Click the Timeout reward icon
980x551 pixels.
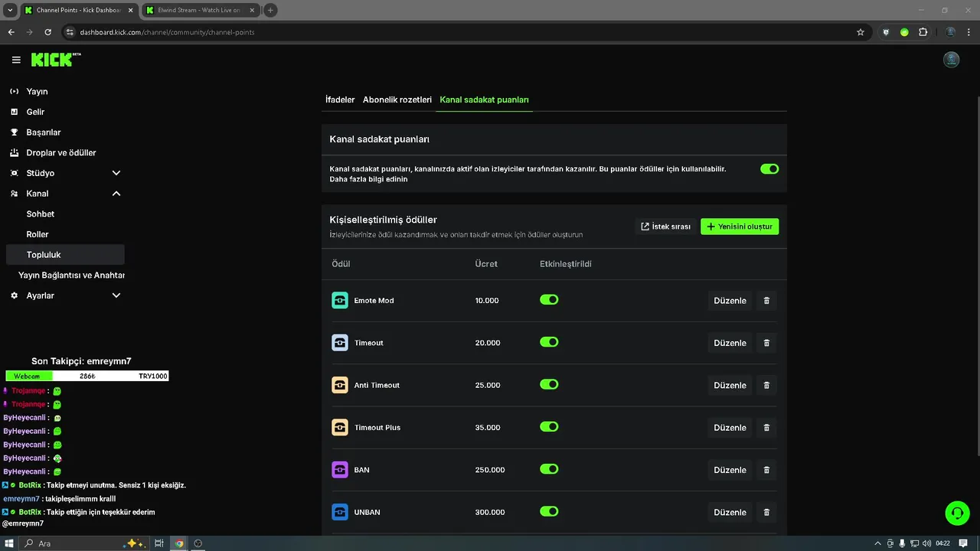[x=340, y=343]
